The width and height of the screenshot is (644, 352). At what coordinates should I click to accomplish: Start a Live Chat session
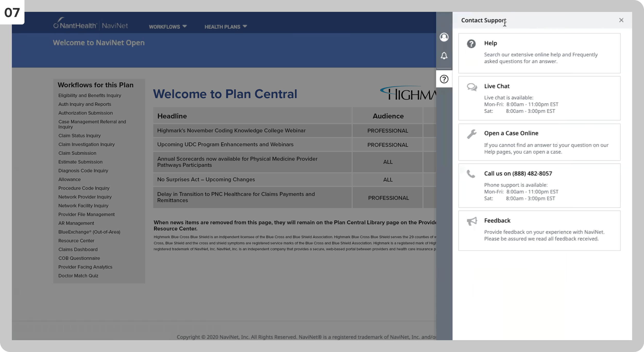click(497, 86)
